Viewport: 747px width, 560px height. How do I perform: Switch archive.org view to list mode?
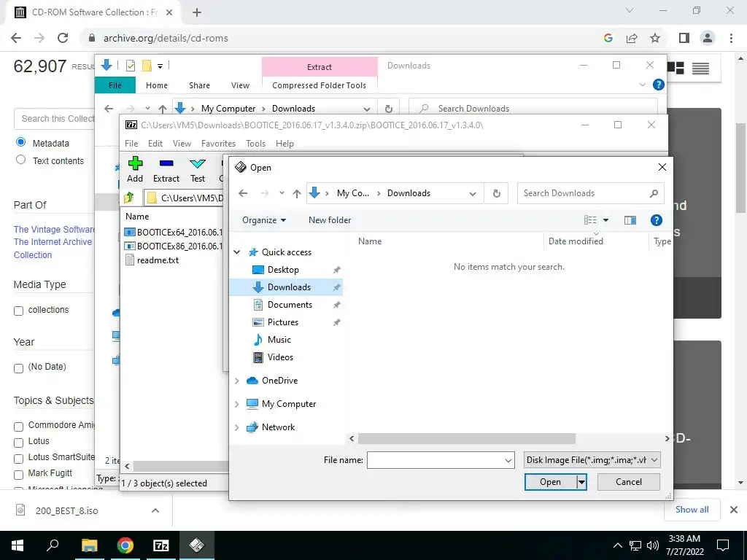click(x=700, y=69)
